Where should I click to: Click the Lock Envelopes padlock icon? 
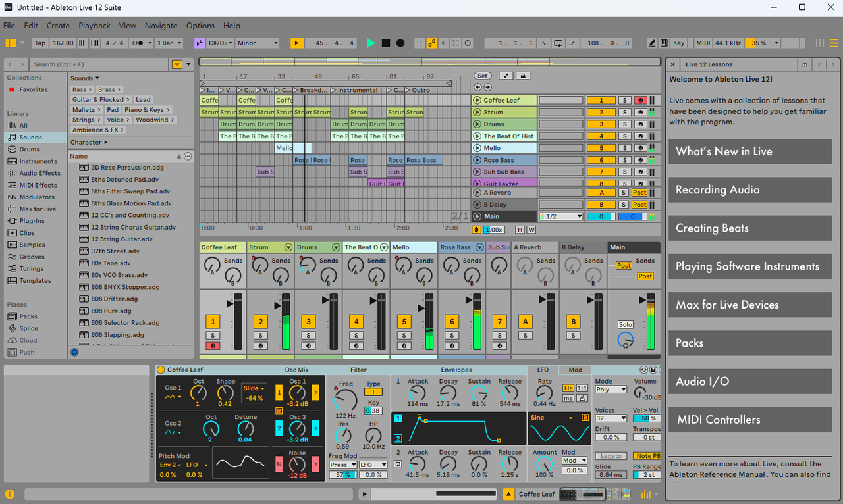tap(523, 76)
